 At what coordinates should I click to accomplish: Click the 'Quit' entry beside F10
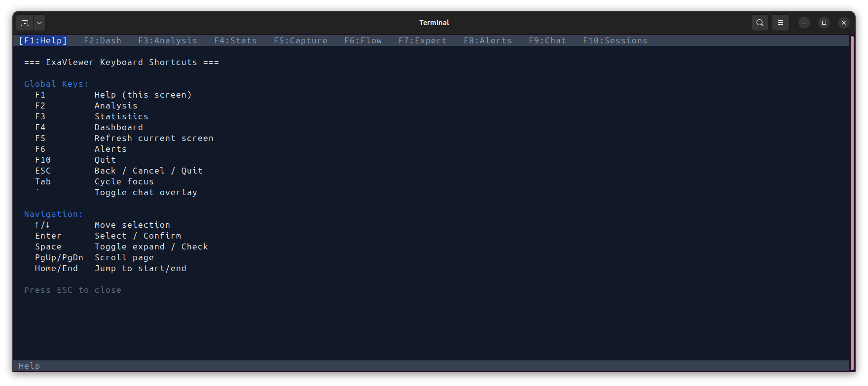pyautogui.click(x=105, y=160)
